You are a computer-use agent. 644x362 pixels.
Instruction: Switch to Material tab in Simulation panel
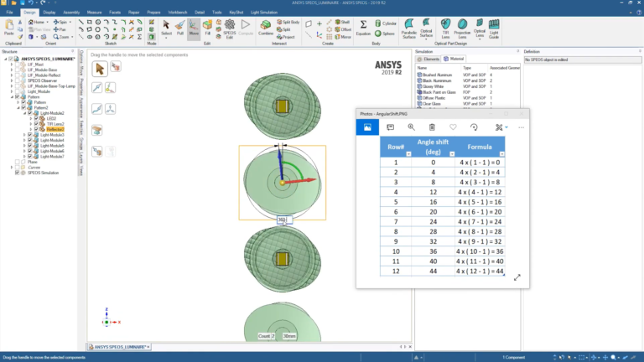click(454, 59)
